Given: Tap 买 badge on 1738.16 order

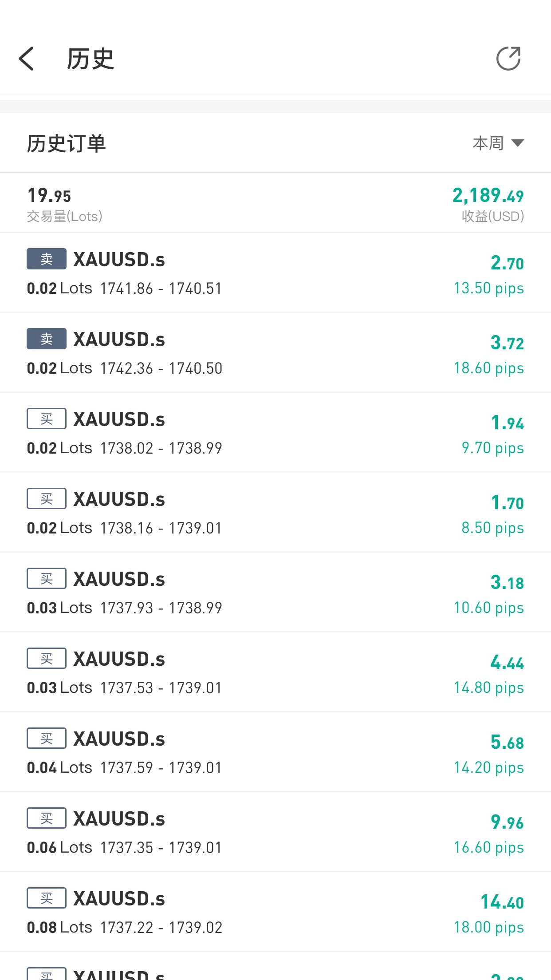Looking at the screenshot, I should [x=47, y=498].
